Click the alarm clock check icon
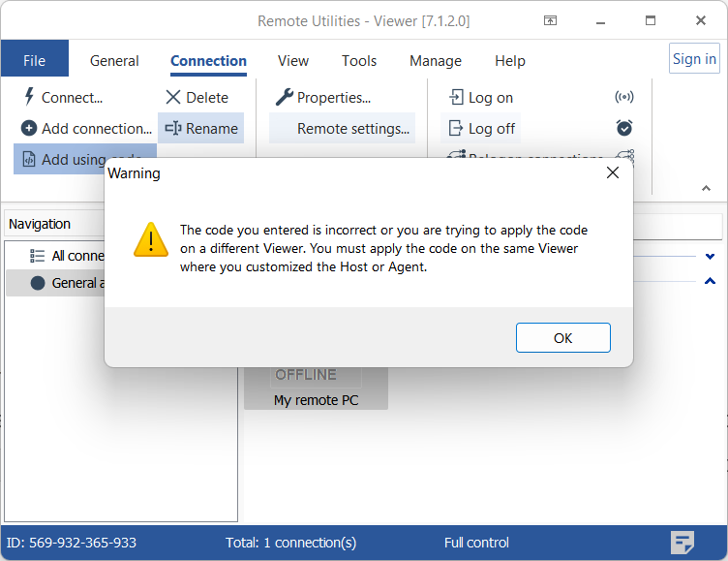 (x=624, y=127)
